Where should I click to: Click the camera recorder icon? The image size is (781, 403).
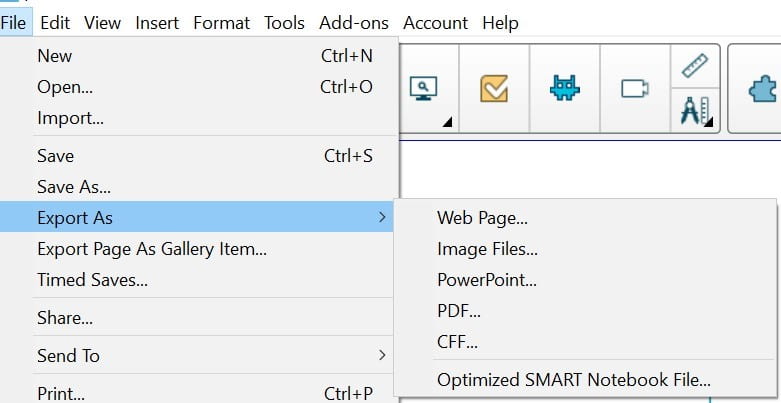[x=635, y=89]
